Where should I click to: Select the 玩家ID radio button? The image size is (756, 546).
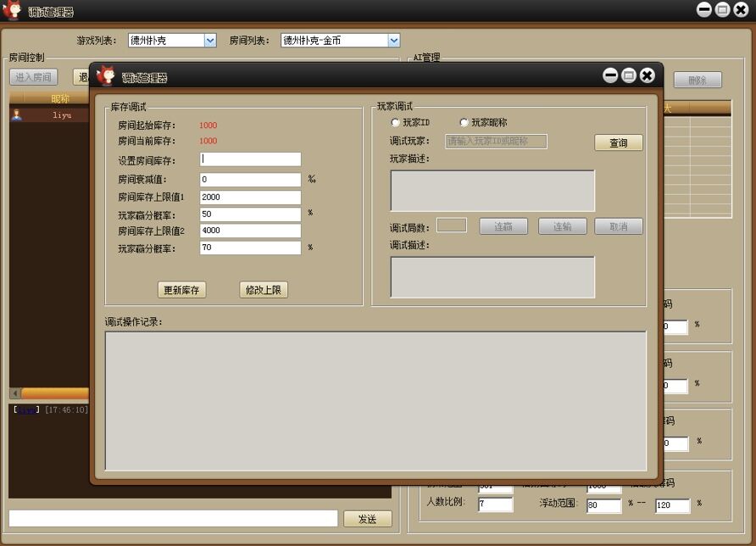pos(395,123)
